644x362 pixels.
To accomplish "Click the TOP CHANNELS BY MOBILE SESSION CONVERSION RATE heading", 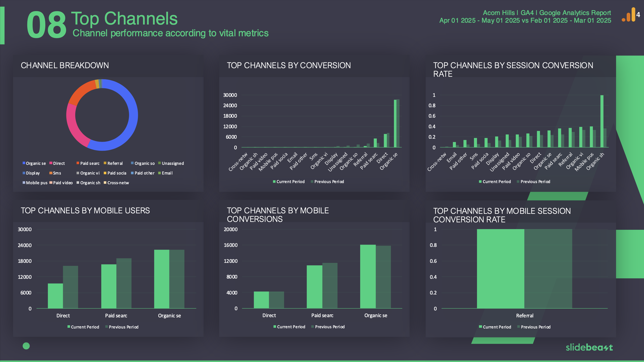I will pos(502,215).
